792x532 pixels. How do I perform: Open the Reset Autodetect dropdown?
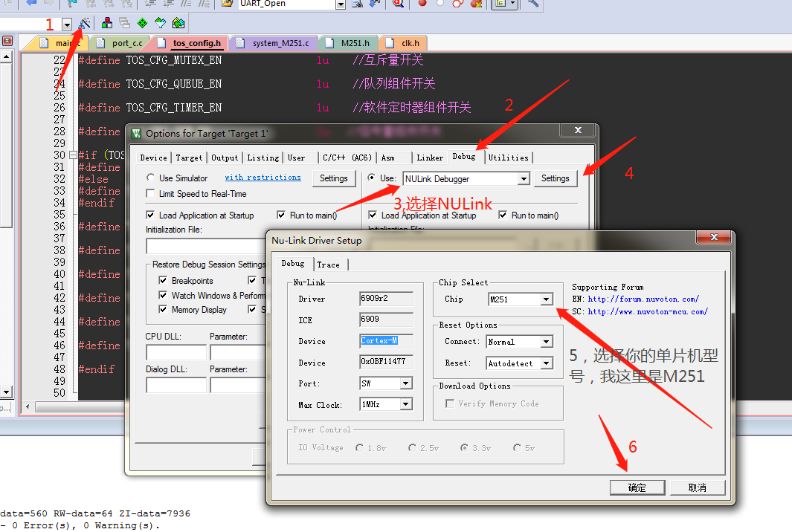pos(546,363)
